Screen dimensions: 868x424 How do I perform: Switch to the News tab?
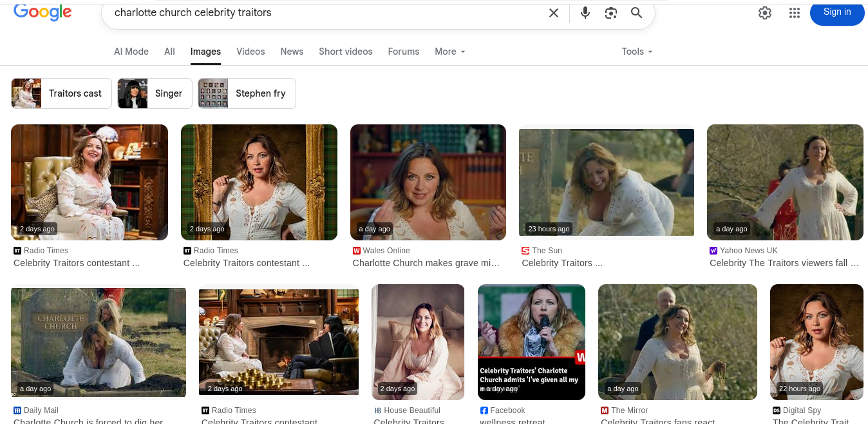click(x=292, y=52)
